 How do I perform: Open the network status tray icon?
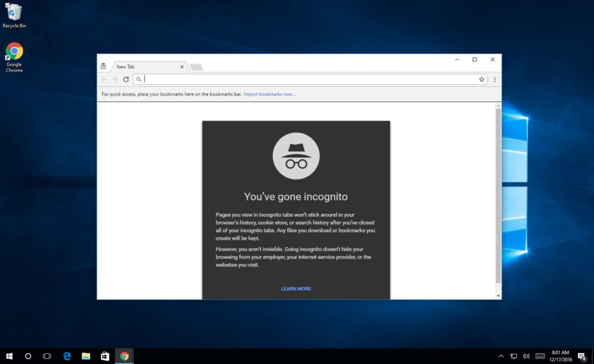(513, 356)
